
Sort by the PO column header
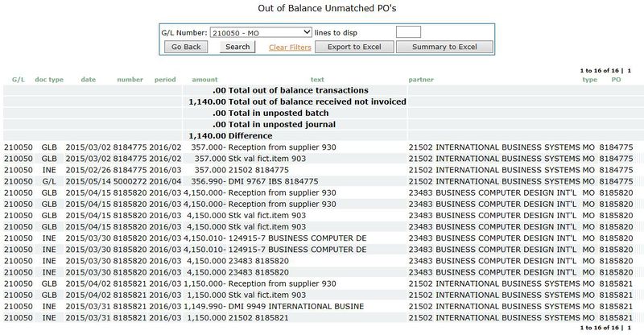coord(616,80)
